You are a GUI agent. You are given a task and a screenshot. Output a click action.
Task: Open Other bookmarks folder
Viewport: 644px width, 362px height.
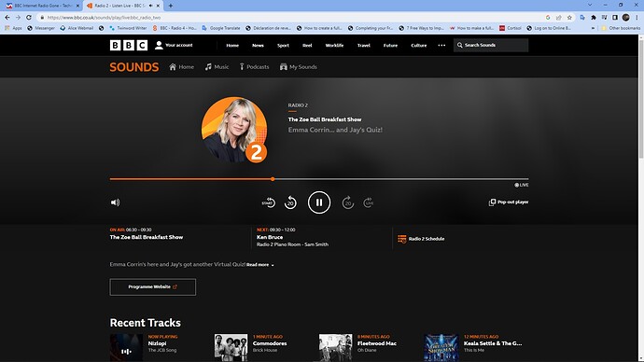[x=621, y=28]
